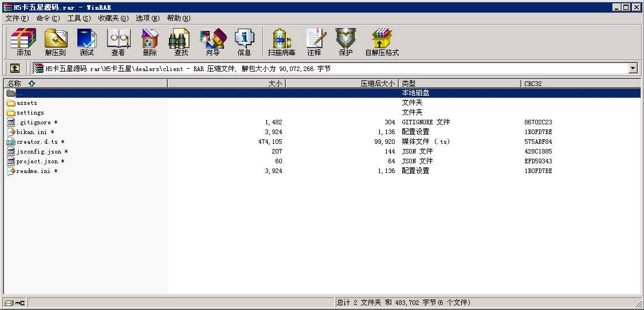644x310 pixels.
Task: Open the 向导 (Wizard) toolbar icon
Action: (x=213, y=38)
